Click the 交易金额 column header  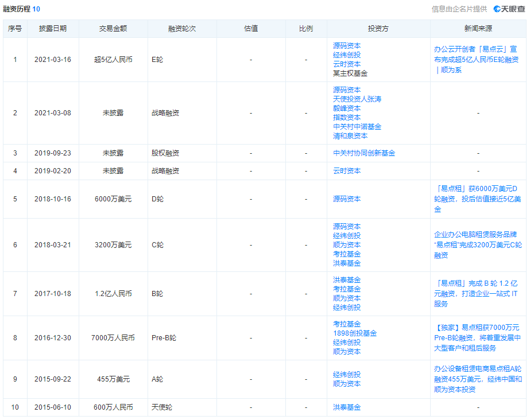(x=113, y=29)
